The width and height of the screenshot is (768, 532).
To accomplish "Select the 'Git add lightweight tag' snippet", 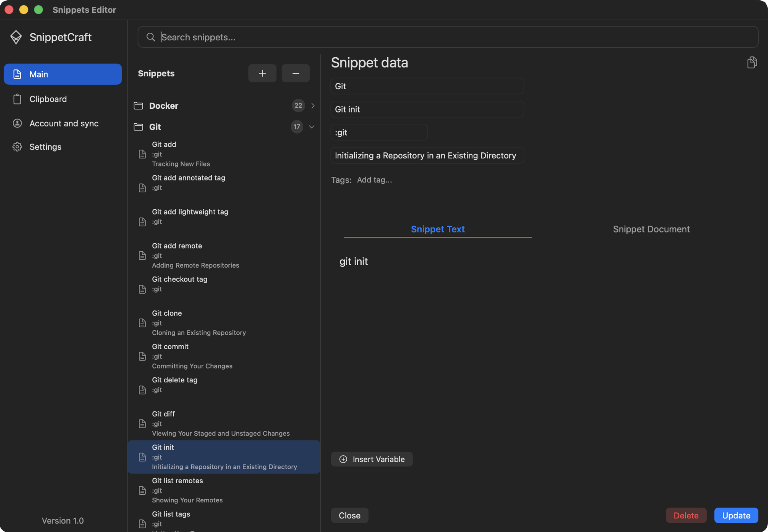I will (x=224, y=222).
